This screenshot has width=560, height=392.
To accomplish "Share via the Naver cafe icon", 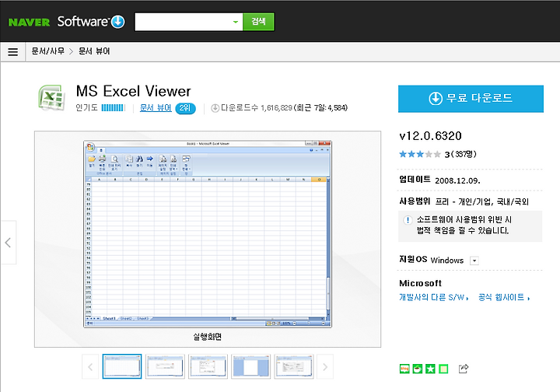I will coord(418,369).
